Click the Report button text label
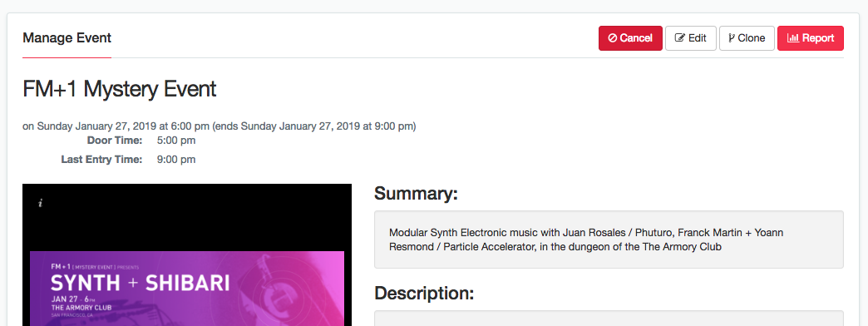The width and height of the screenshot is (868, 326). (x=818, y=38)
